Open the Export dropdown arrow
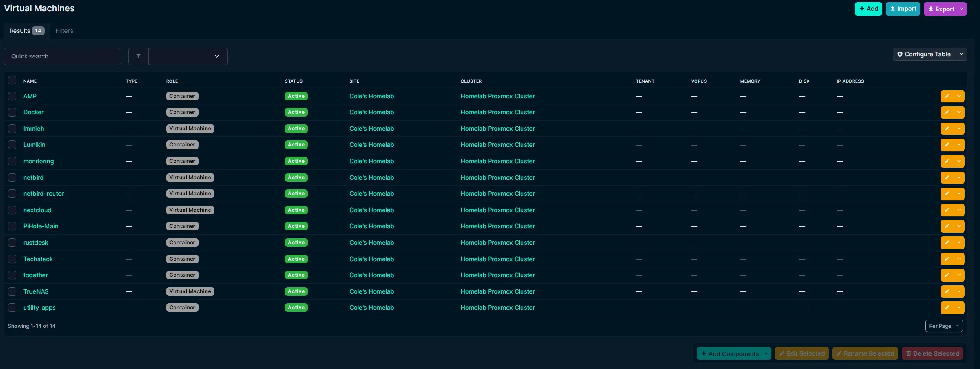The height and width of the screenshot is (369, 980). 962,9
